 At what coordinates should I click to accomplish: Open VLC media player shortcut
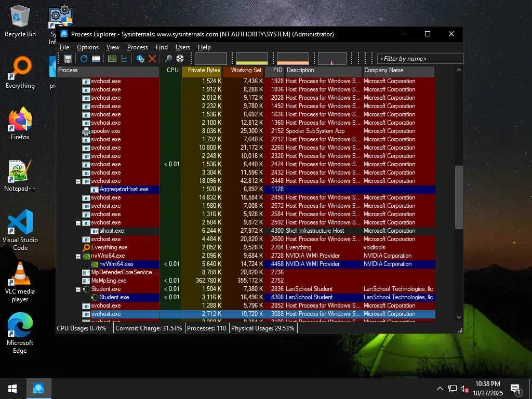click(x=20, y=282)
